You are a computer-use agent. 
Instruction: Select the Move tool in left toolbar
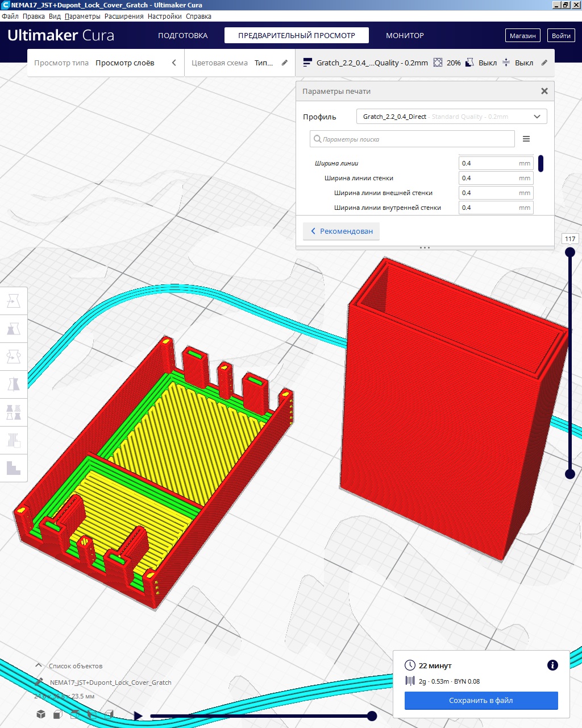click(x=14, y=301)
